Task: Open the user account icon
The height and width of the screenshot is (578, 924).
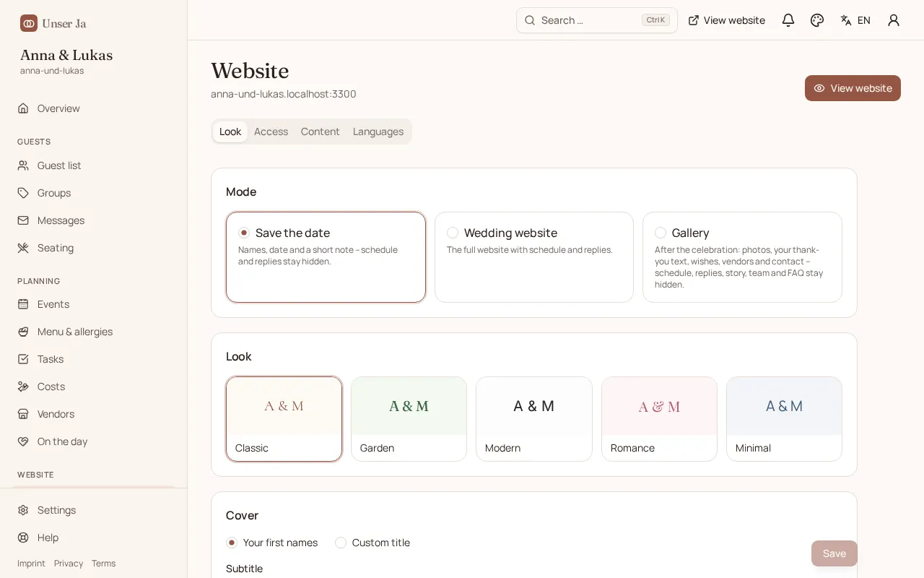Action: pyautogui.click(x=894, y=20)
